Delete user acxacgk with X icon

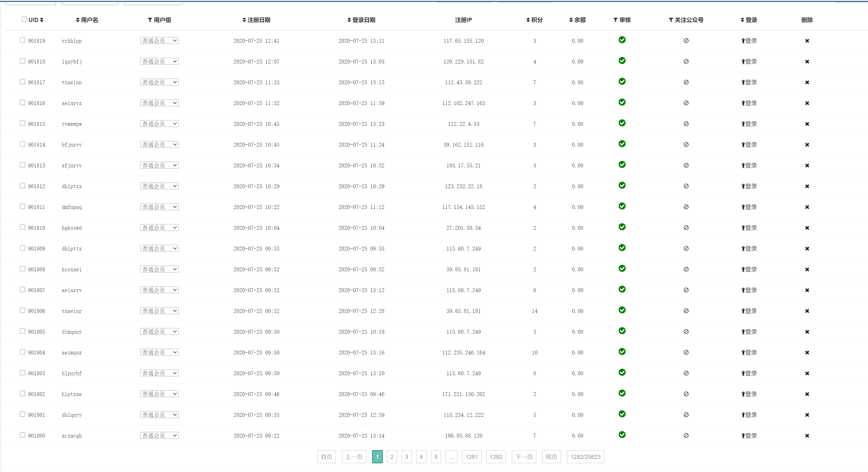coord(807,436)
